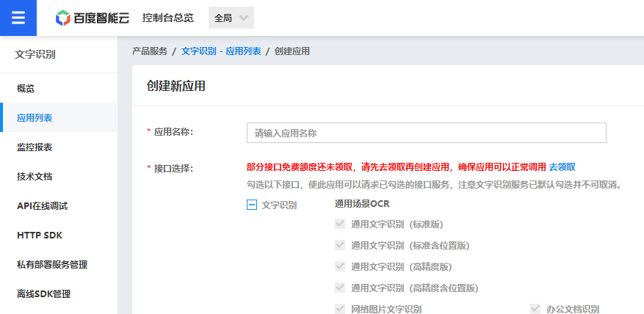Toggle 办公文档识别 checkbox
Screen dimensions: 644x314
tap(535, 309)
